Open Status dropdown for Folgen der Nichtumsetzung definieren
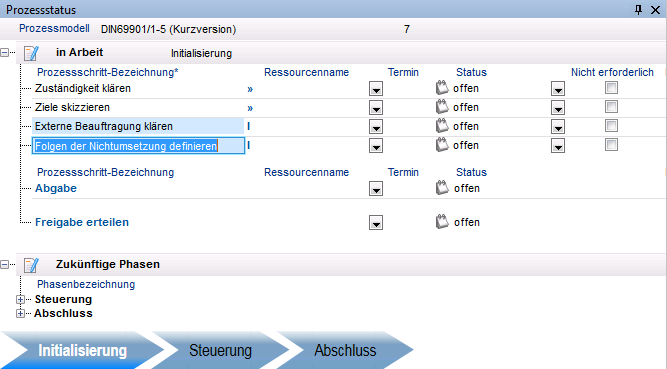667x369 pixels. pyautogui.click(x=558, y=146)
